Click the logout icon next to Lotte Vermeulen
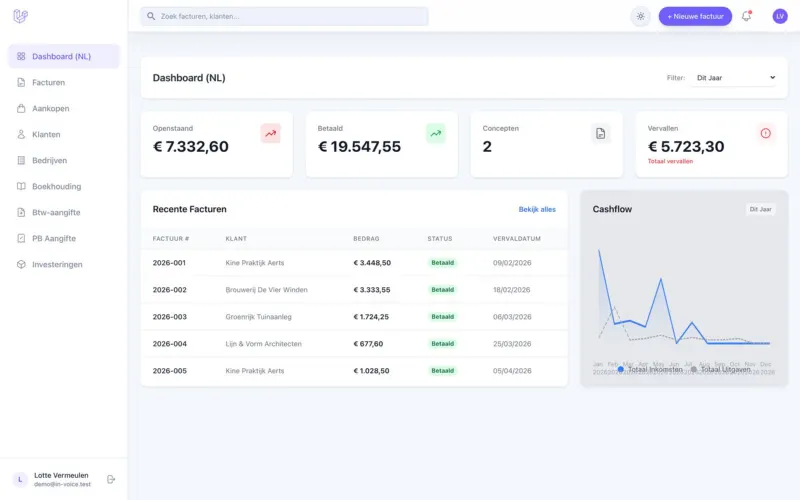The image size is (800, 500). click(x=111, y=479)
